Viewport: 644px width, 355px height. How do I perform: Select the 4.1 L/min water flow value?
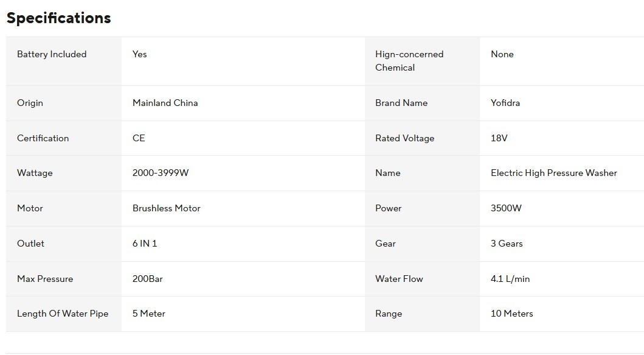510,279
